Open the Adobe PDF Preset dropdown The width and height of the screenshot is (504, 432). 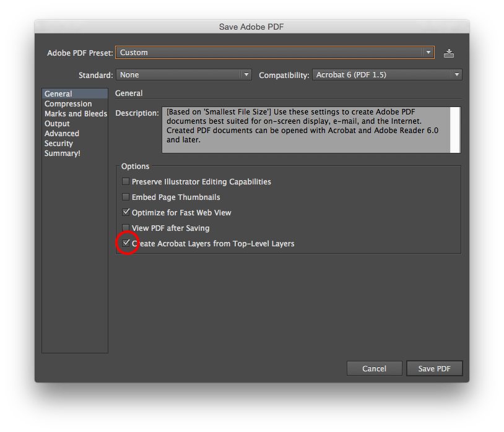tap(428, 53)
